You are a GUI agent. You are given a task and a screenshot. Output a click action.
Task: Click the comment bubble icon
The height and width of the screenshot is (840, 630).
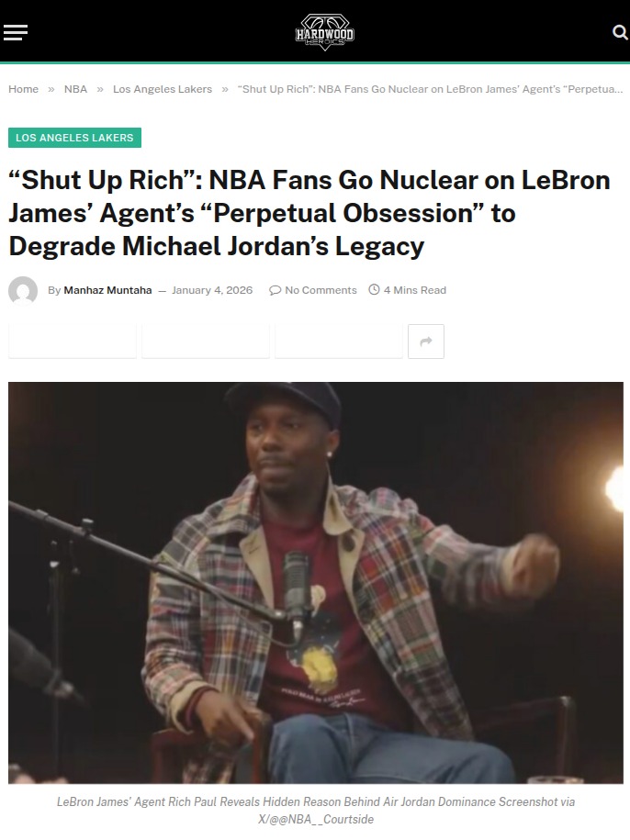click(275, 290)
